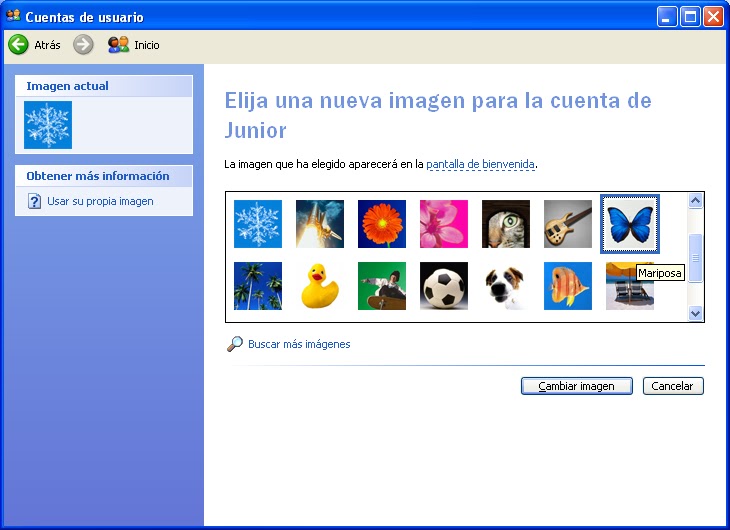The height and width of the screenshot is (530, 730).
Task: Click the Inicio text label
Action: [147, 45]
